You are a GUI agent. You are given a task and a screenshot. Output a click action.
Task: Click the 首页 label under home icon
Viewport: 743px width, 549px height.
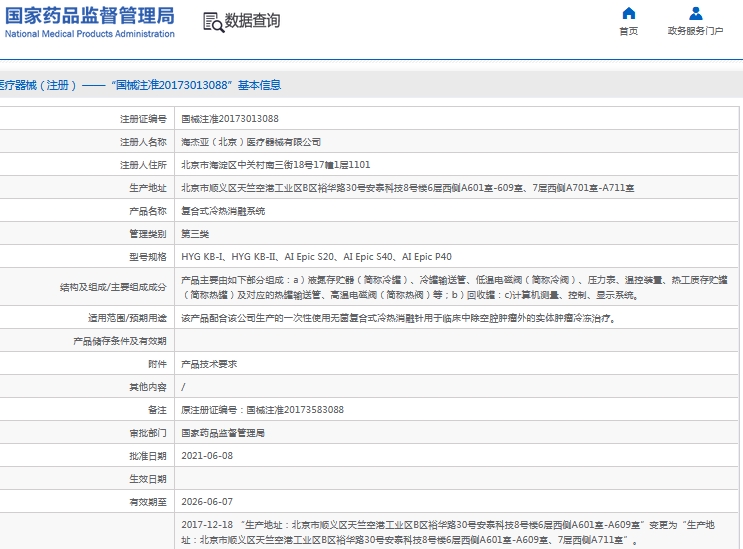click(628, 31)
